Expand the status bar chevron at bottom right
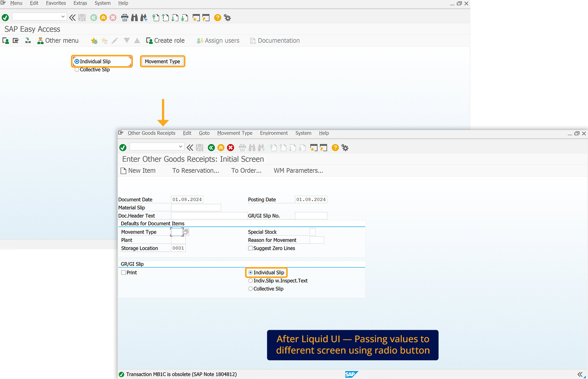The image size is (588, 379). pyautogui.click(x=580, y=374)
